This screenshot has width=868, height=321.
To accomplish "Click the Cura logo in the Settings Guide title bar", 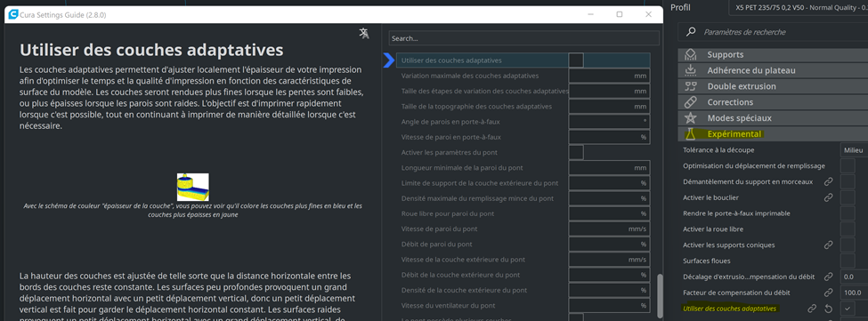I will [12, 15].
